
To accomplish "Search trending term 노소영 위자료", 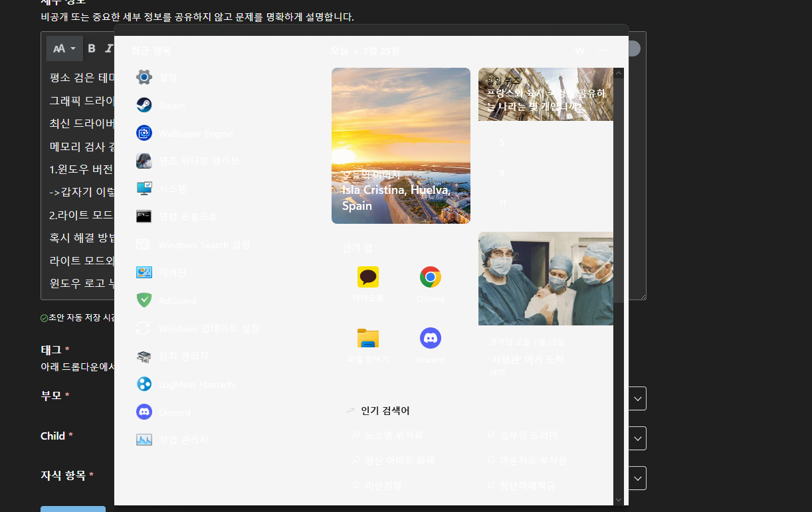I will [x=387, y=436].
